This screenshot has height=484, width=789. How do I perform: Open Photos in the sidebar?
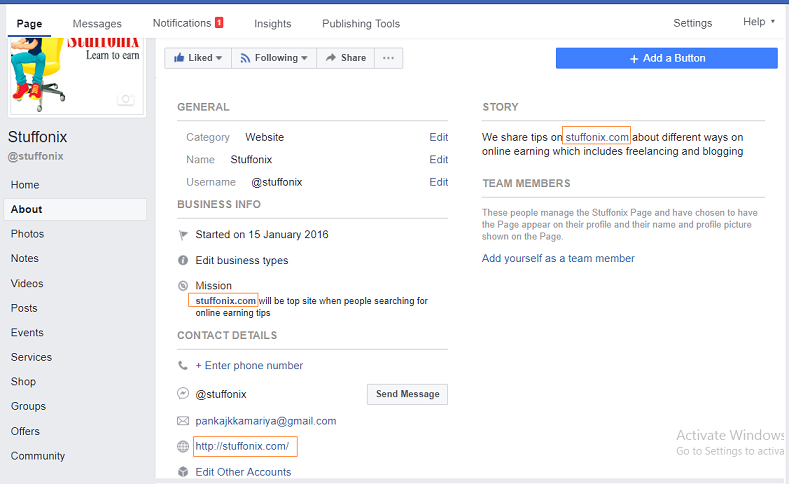[28, 234]
